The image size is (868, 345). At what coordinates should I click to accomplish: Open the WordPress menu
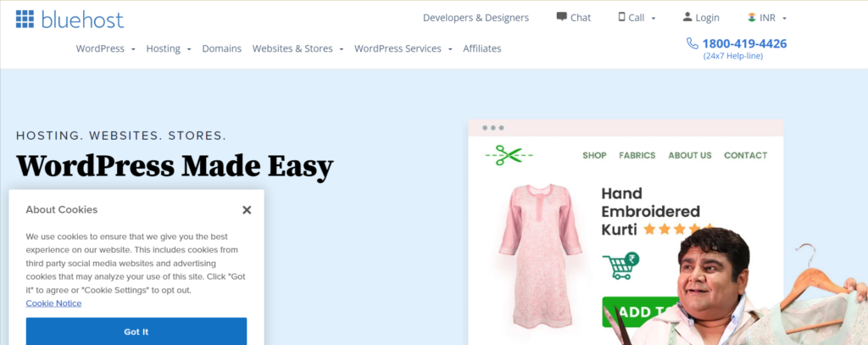tap(100, 48)
